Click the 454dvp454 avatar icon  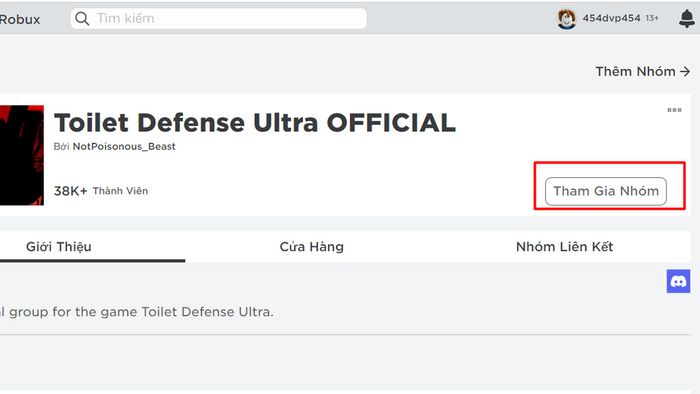click(x=566, y=19)
